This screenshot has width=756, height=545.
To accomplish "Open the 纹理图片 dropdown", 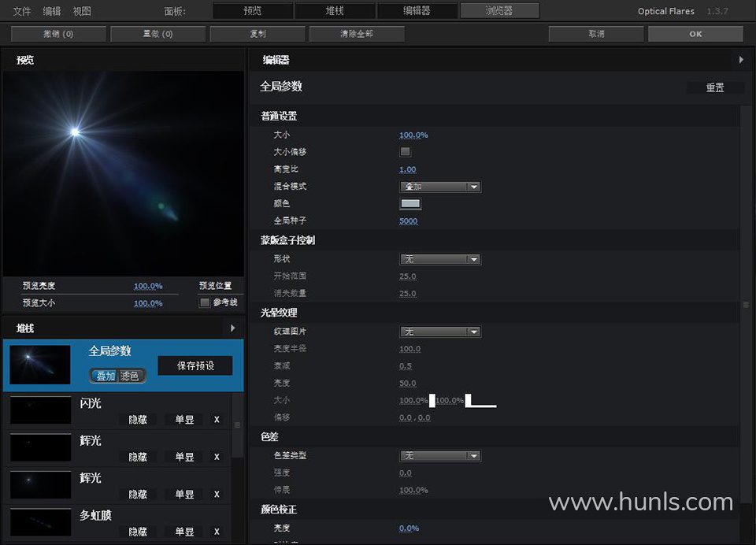I will (440, 332).
